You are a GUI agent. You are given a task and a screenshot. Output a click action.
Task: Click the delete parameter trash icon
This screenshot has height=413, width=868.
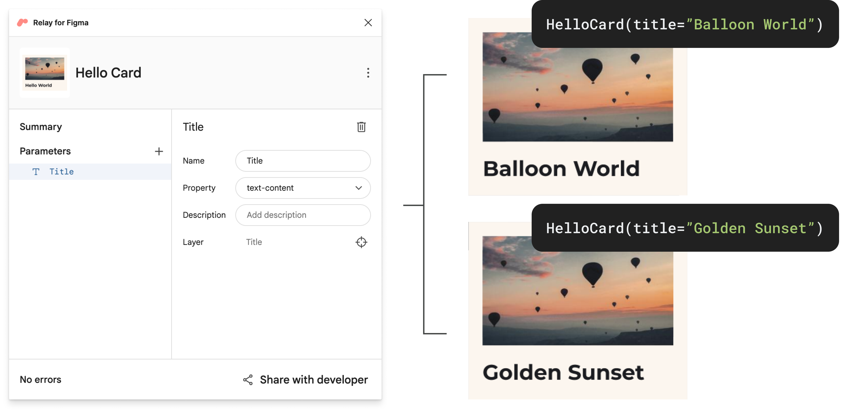[360, 126]
